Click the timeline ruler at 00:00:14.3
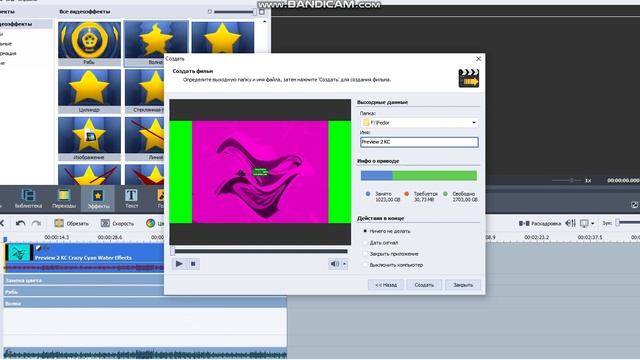The height and width of the screenshot is (360, 640). pyautogui.click(x=57, y=237)
